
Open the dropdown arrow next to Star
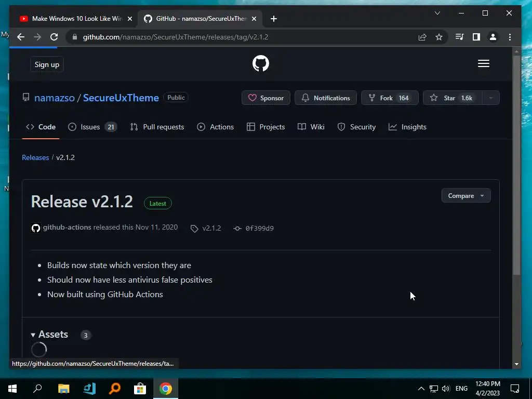[x=490, y=98]
